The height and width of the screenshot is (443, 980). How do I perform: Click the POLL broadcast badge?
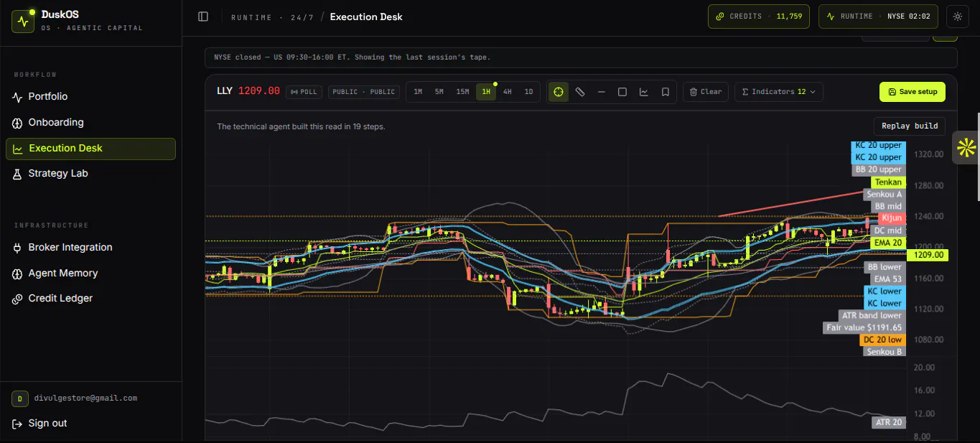[304, 92]
